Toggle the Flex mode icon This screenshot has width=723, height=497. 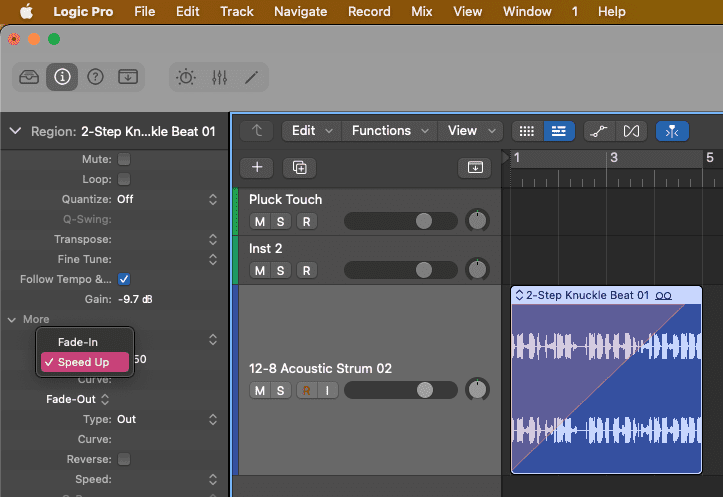[631, 131]
